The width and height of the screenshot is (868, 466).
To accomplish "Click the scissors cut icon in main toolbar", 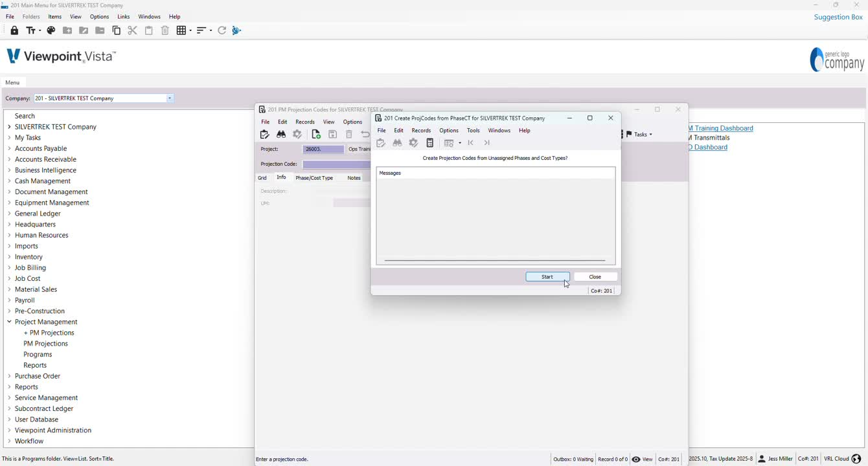I will 132,30.
